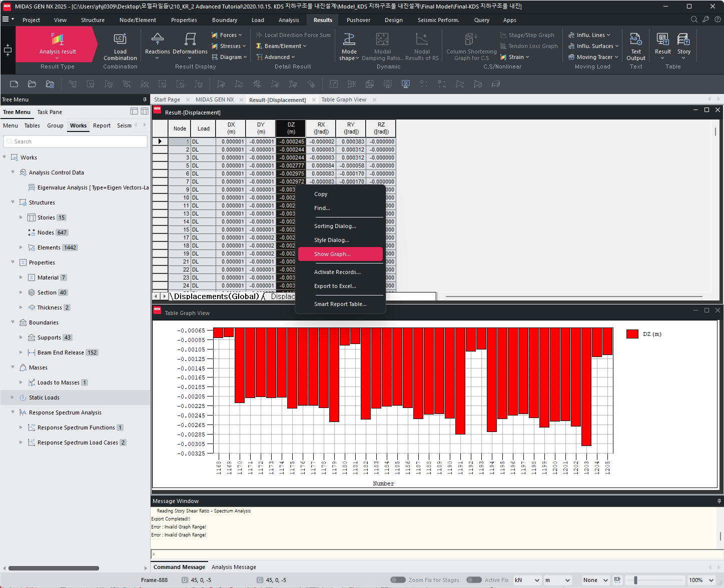Screen dimensions: 724x588
Task: Click the search magnifier icon in menu bar
Action: [694, 19]
